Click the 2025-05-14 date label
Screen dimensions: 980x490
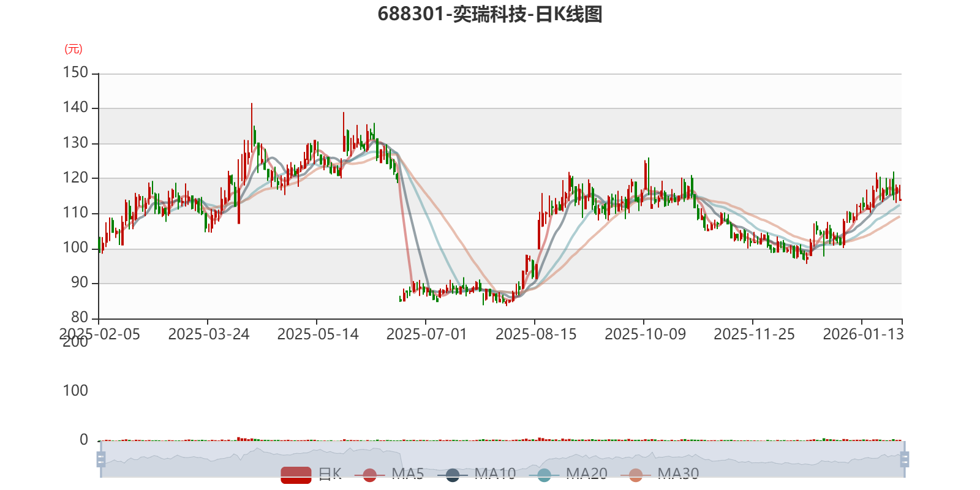318,334
